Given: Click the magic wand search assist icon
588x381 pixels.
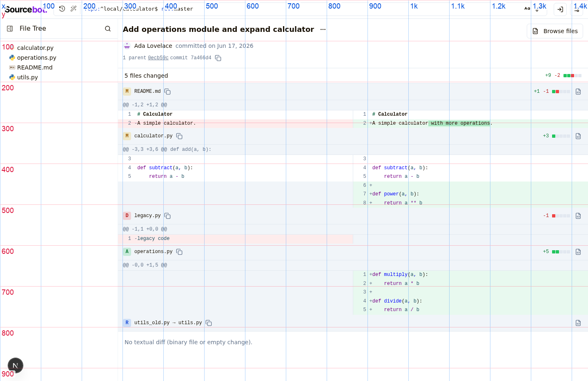Looking at the screenshot, I should 73,9.
